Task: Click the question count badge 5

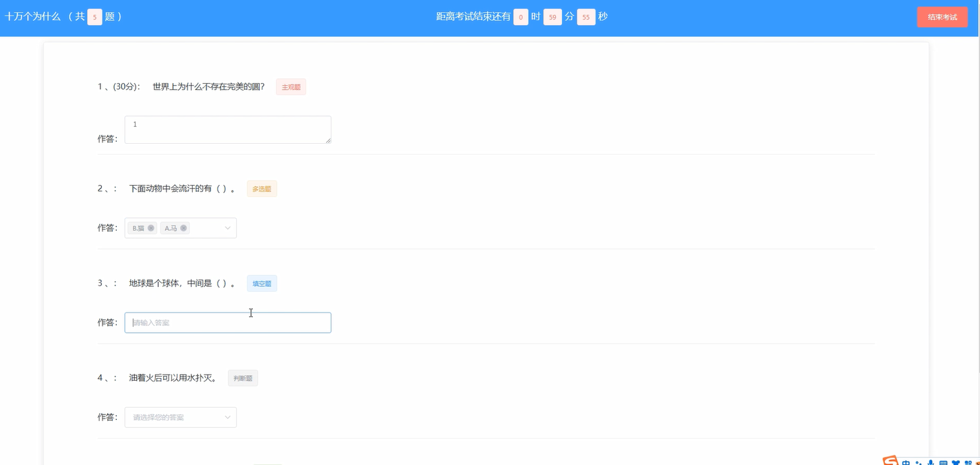Action: point(94,17)
